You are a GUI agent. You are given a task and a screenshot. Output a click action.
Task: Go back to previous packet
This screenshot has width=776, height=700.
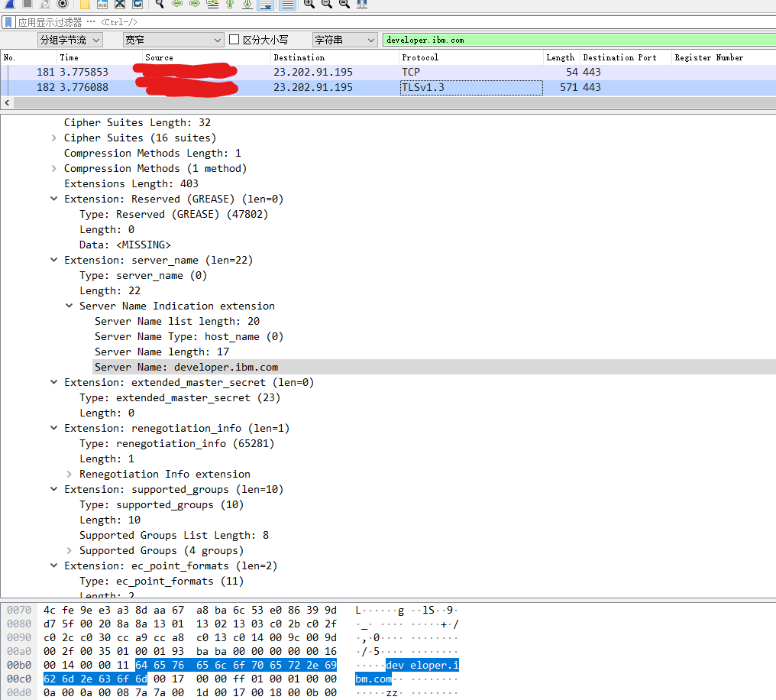(177, 4)
